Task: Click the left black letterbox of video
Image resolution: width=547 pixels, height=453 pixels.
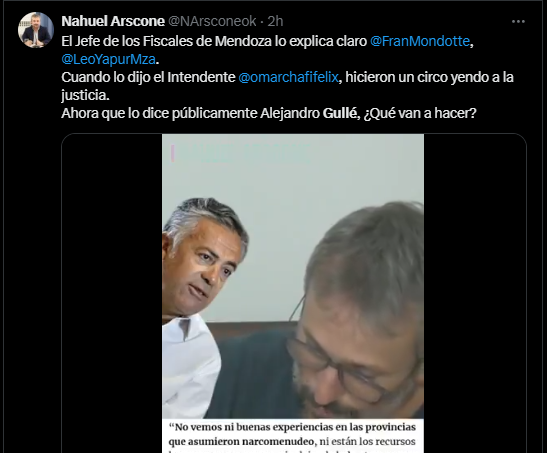Action: coord(112,293)
